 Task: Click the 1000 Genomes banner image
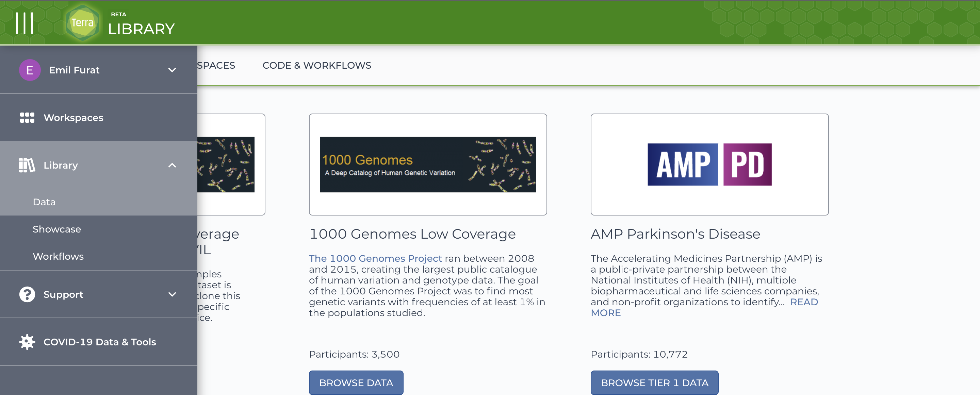(x=428, y=164)
